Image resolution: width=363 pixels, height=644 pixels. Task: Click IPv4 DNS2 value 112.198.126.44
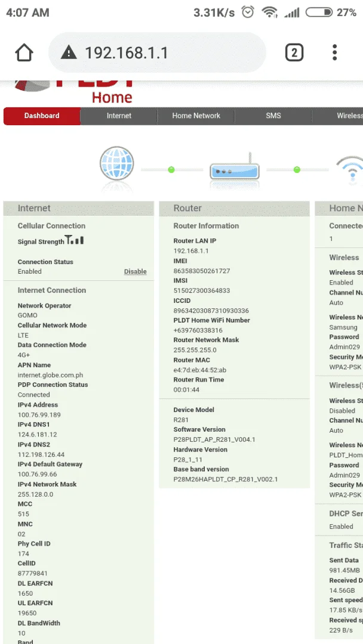pos(41,454)
